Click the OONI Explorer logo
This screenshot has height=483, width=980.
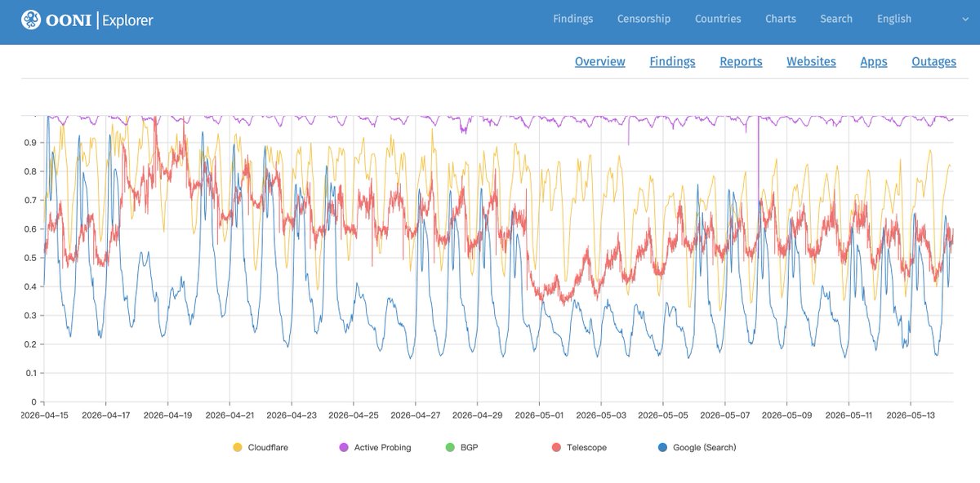(x=87, y=20)
